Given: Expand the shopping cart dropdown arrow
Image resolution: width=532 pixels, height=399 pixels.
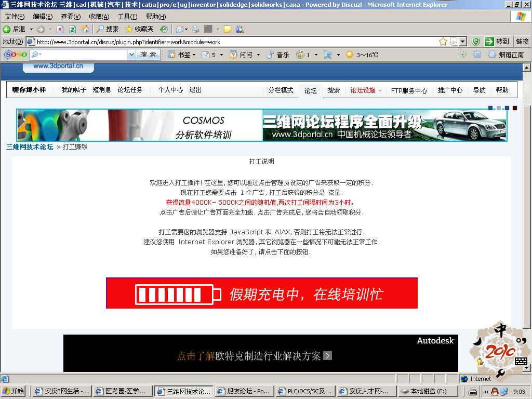Looking at the screenshot, I should pyautogui.click(x=338, y=55).
